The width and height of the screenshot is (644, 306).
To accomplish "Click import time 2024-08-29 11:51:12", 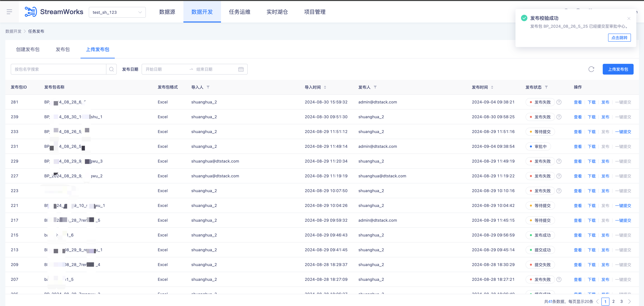I will 326,132.
